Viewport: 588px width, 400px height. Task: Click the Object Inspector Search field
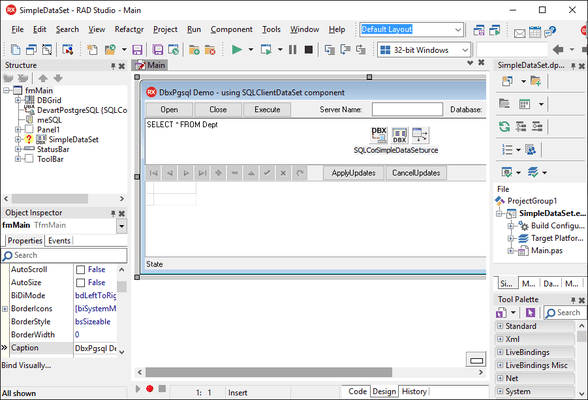tap(64, 255)
